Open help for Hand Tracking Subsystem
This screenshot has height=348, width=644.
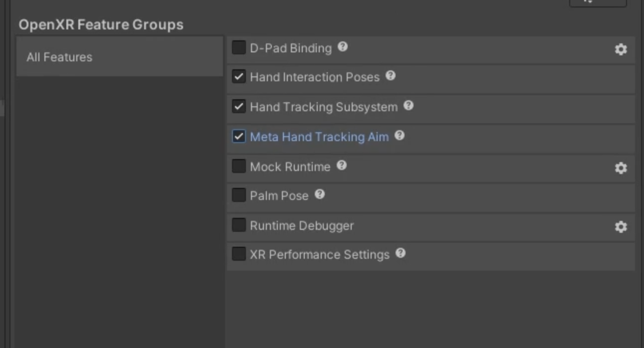coord(409,106)
